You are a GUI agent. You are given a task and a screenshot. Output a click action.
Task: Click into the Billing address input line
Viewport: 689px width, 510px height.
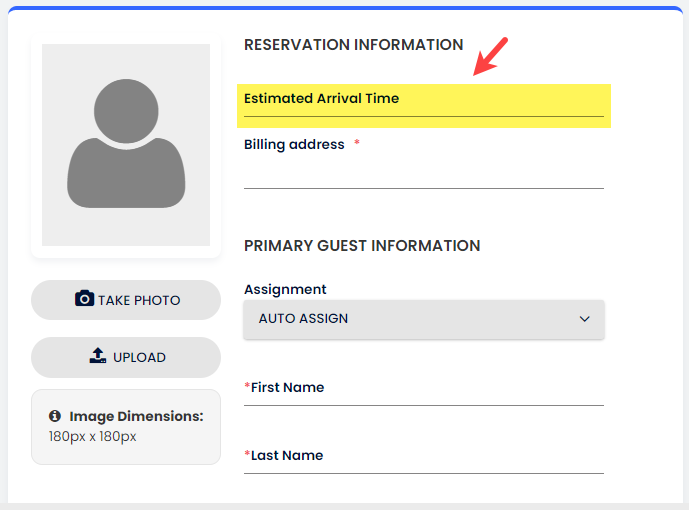pyautogui.click(x=423, y=175)
